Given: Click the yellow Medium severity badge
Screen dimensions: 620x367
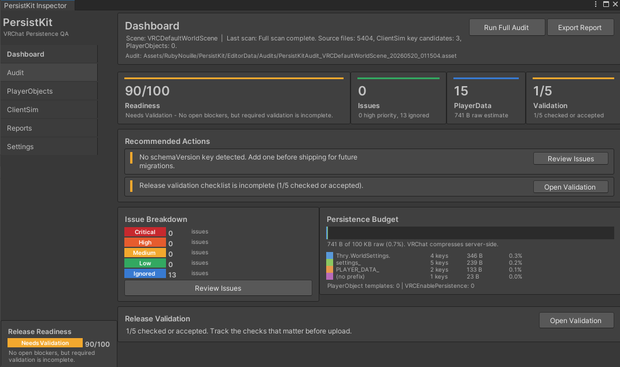Looking at the screenshot, I should 145,253.
